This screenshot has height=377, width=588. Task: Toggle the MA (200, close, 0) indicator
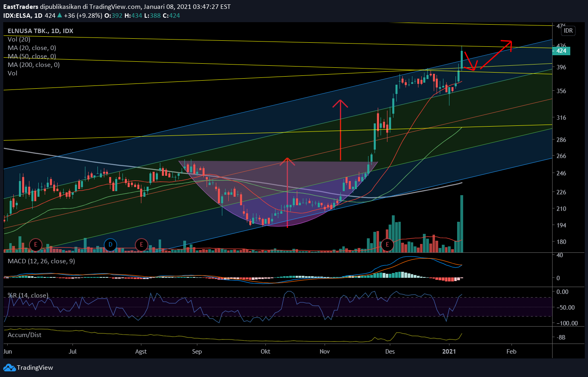click(33, 65)
